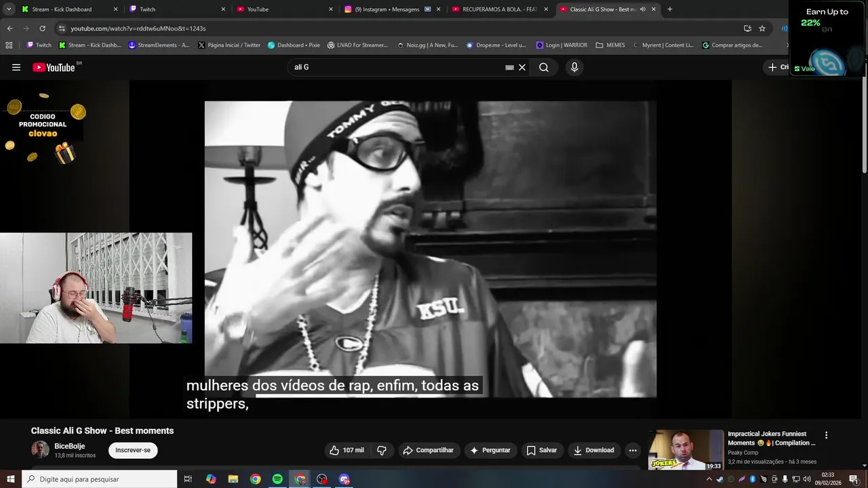Install app icon in address bar
Image resolution: width=868 pixels, height=488 pixels.
pos(747,28)
